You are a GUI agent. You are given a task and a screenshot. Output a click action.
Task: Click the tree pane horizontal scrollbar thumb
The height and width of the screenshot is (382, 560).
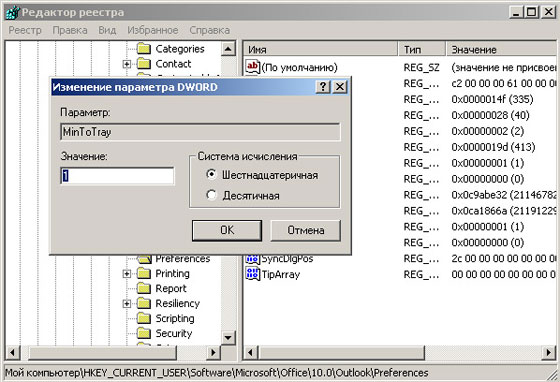102,353
